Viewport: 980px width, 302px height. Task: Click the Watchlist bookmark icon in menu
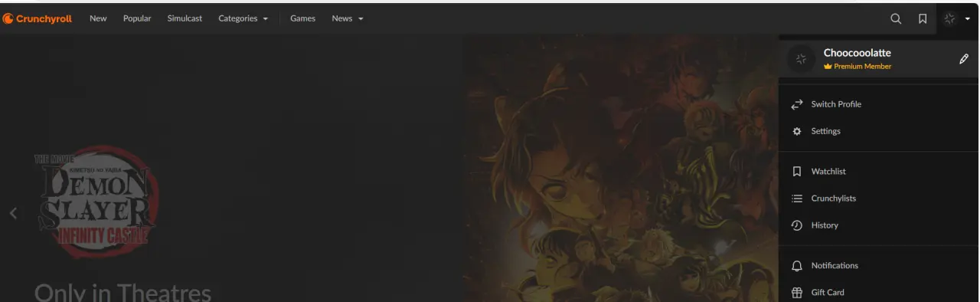click(x=797, y=172)
